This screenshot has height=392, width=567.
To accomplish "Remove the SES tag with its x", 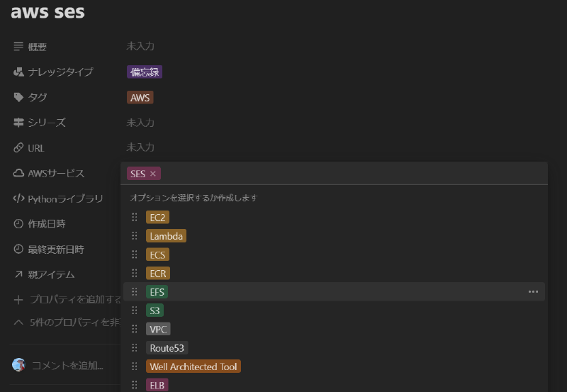I will coord(153,174).
